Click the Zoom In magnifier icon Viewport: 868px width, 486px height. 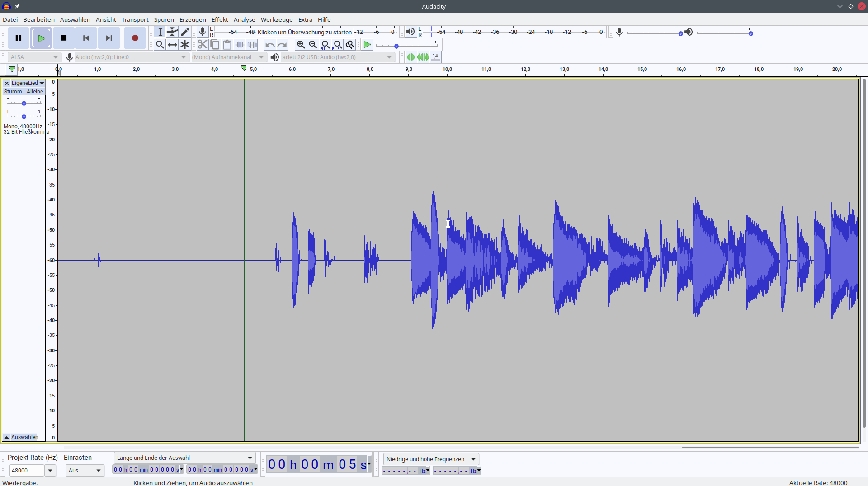coord(301,44)
